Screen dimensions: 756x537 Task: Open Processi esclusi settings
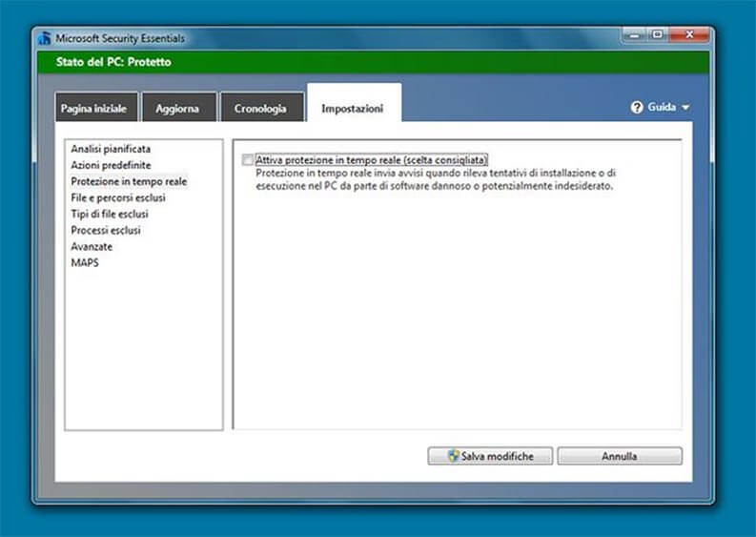click(106, 230)
